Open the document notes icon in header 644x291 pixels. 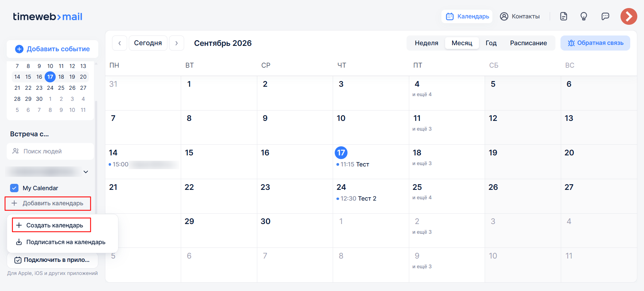[563, 16]
